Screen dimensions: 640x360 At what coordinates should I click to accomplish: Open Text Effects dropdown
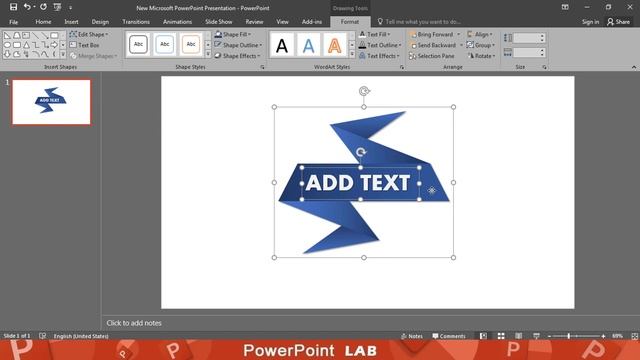pyautogui.click(x=379, y=56)
